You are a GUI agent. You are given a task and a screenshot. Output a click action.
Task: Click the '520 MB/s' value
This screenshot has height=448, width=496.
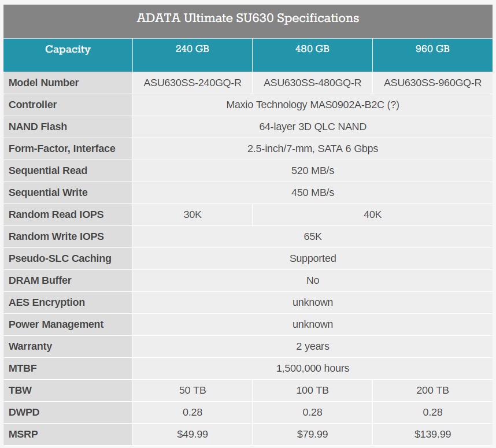pos(313,171)
